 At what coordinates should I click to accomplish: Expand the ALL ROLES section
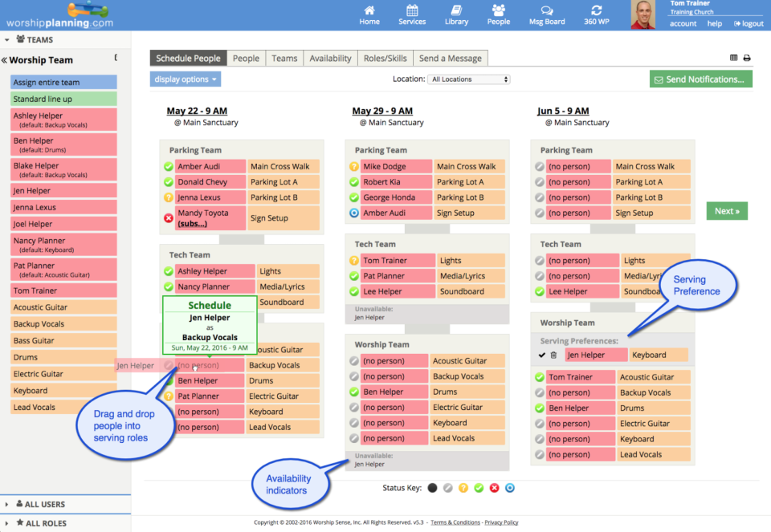pos(7,523)
